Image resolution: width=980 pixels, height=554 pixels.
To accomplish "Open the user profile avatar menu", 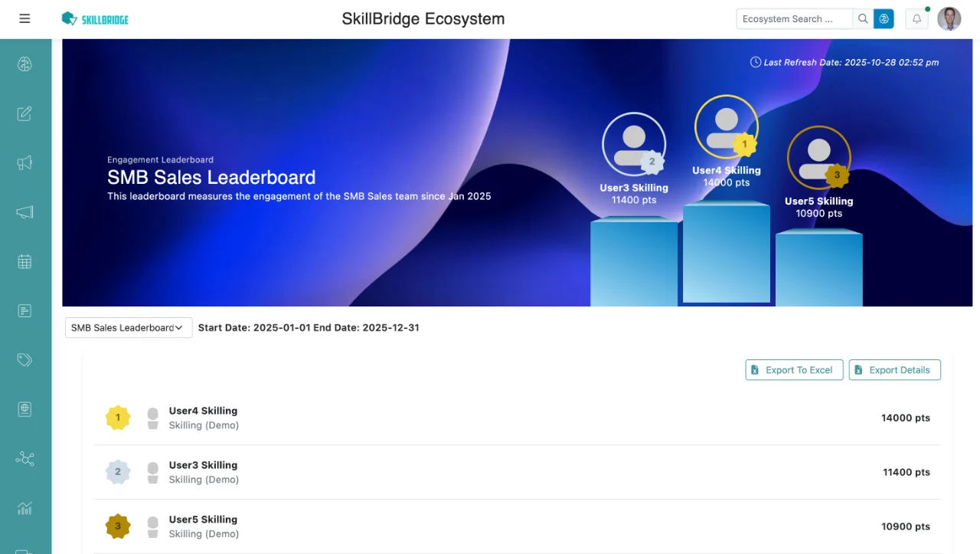I will point(949,19).
